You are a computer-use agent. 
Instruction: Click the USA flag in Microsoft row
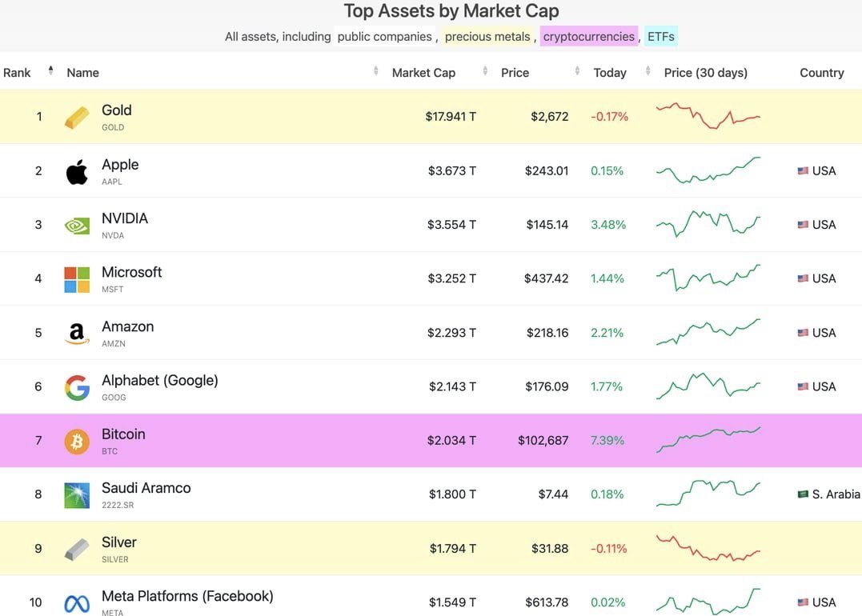coord(803,278)
